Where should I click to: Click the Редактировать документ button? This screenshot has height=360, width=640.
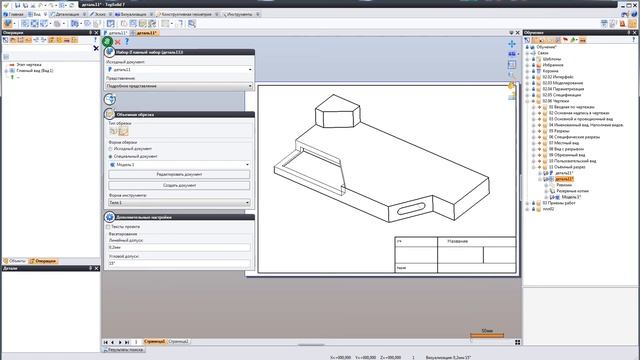tap(179, 174)
